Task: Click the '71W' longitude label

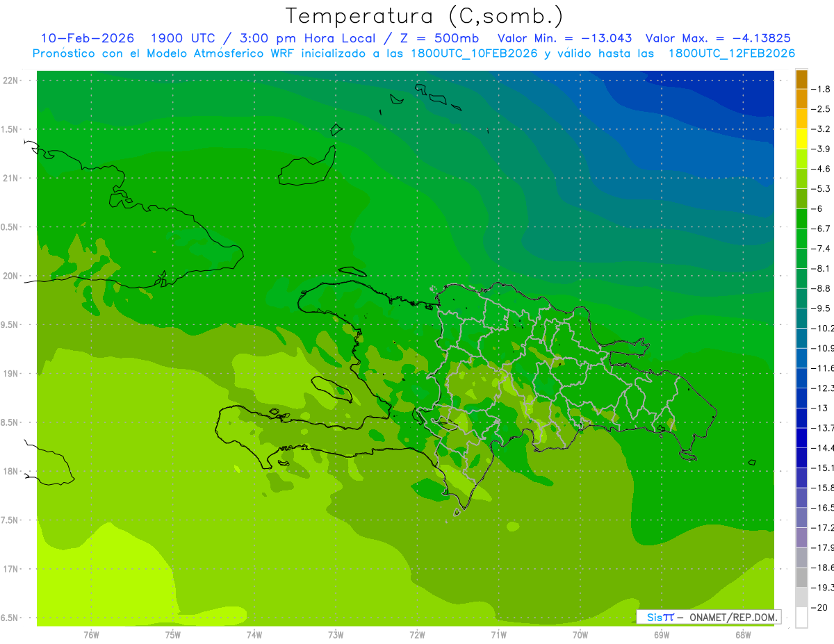Action: coord(498,634)
